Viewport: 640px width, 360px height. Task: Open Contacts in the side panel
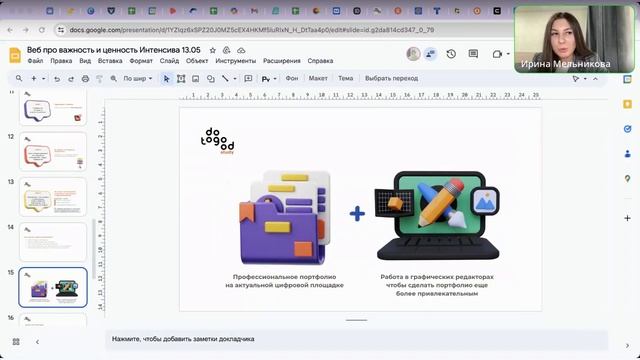point(627,154)
